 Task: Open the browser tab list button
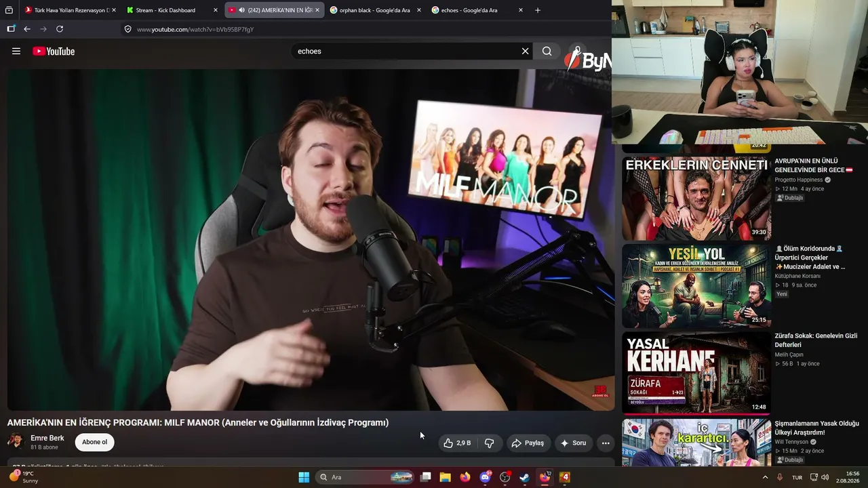tap(9, 10)
